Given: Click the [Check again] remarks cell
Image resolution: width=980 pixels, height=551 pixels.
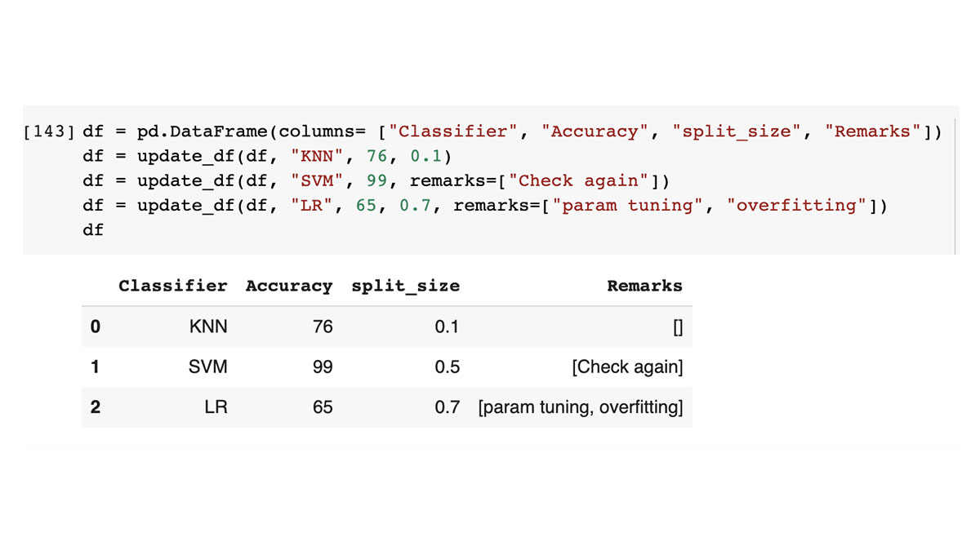Looking at the screenshot, I should [626, 367].
